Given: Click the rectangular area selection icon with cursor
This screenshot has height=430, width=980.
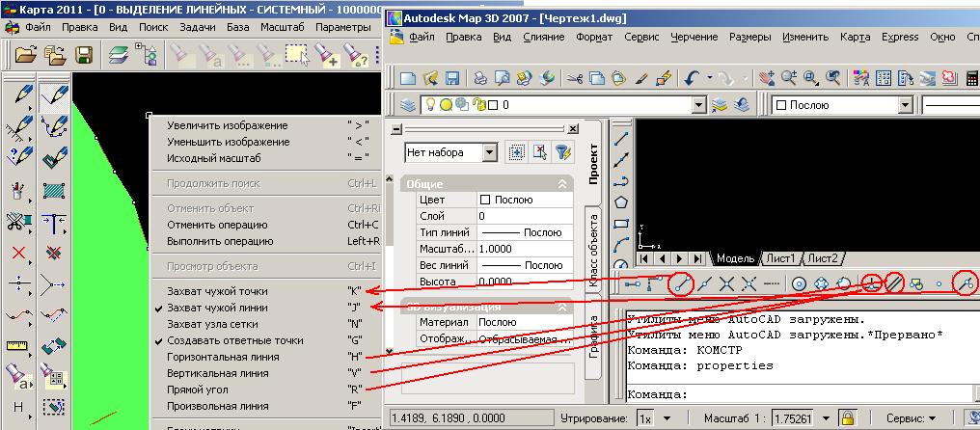Looking at the screenshot, I should point(297,55).
